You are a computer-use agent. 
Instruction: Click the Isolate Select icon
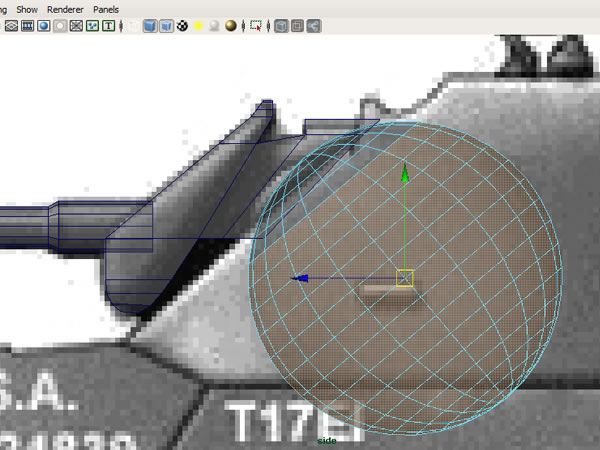click(256, 26)
